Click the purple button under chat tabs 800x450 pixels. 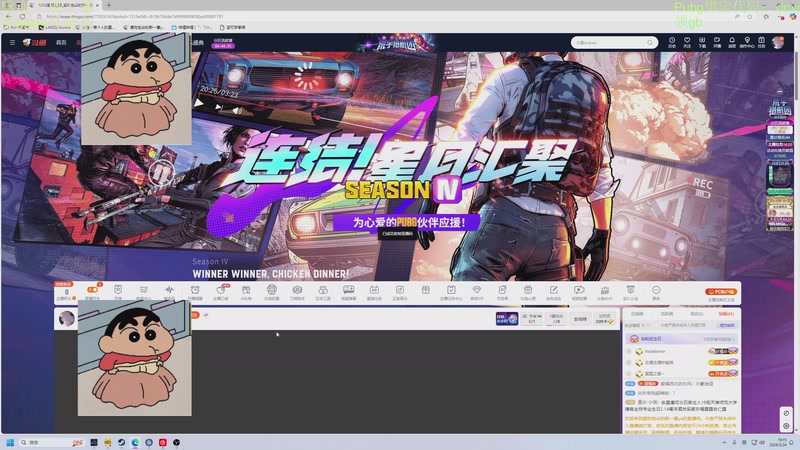click(x=727, y=325)
